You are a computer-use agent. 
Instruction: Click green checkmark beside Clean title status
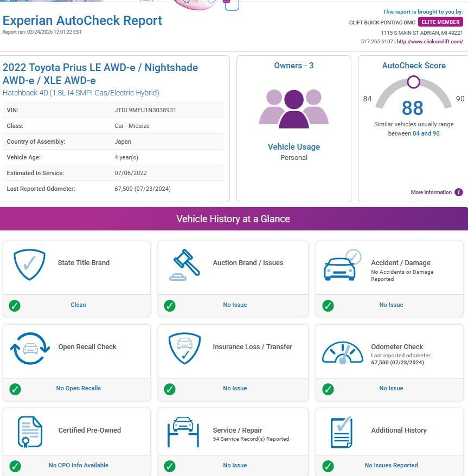coord(15,305)
